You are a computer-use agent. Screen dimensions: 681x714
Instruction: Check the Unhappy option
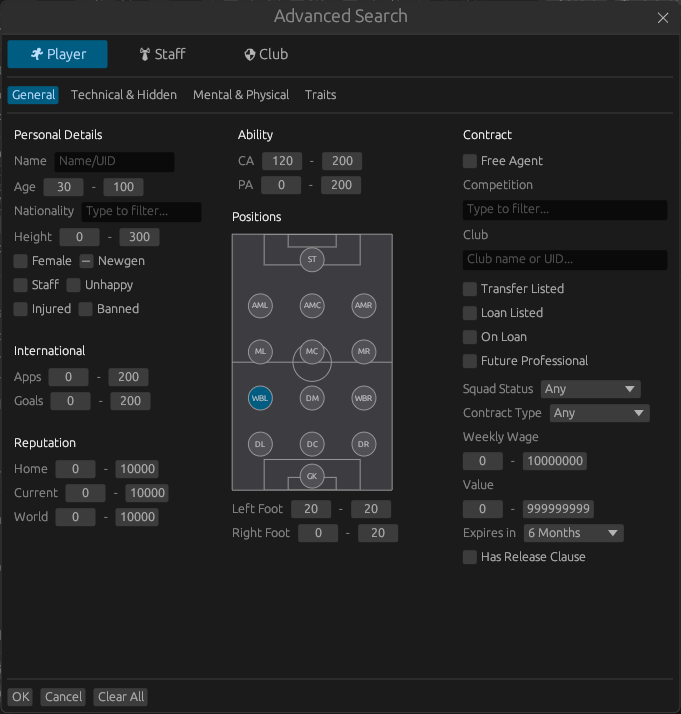pyautogui.click(x=73, y=285)
